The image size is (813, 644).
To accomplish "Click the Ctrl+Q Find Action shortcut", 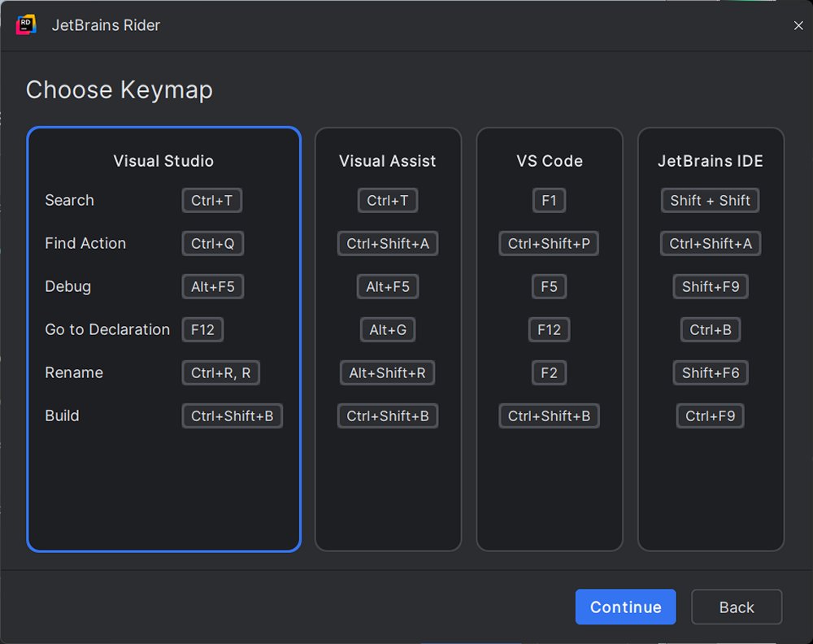I will click(x=212, y=243).
